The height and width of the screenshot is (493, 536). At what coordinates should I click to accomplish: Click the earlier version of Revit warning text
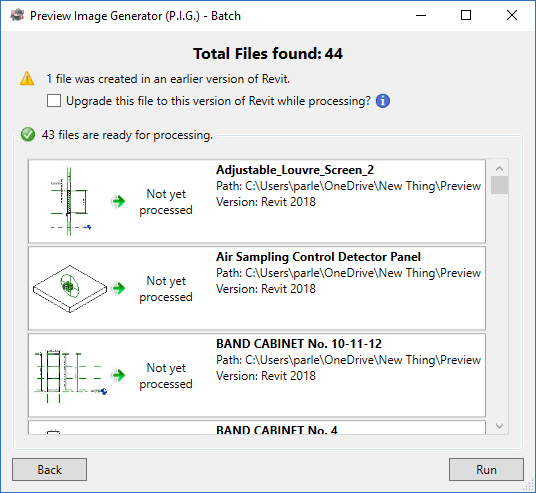[168, 79]
